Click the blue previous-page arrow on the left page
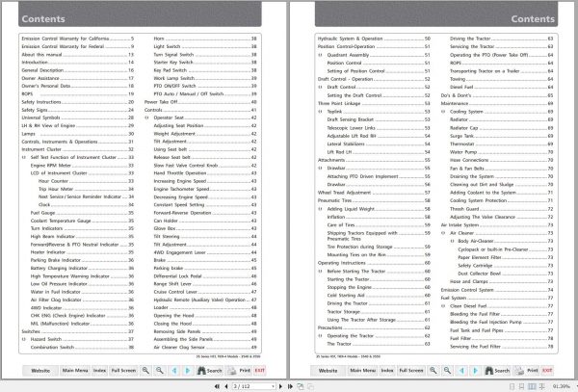 [174, 370]
